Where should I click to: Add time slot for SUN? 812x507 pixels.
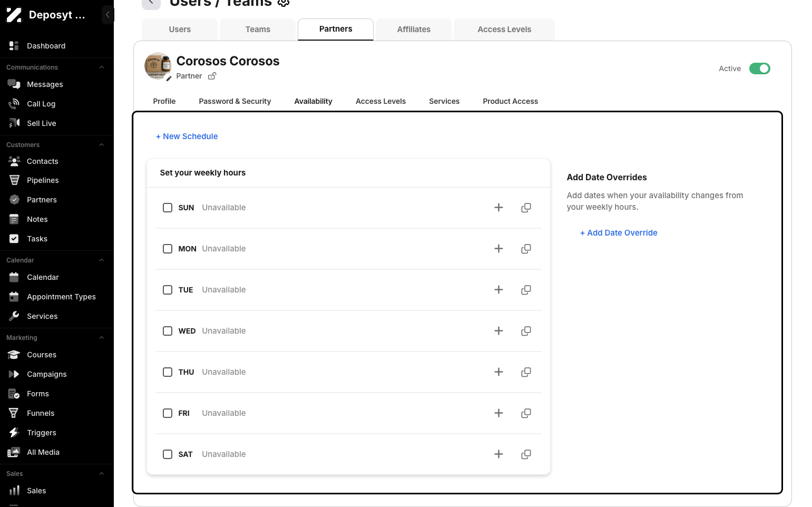coord(498,208)
